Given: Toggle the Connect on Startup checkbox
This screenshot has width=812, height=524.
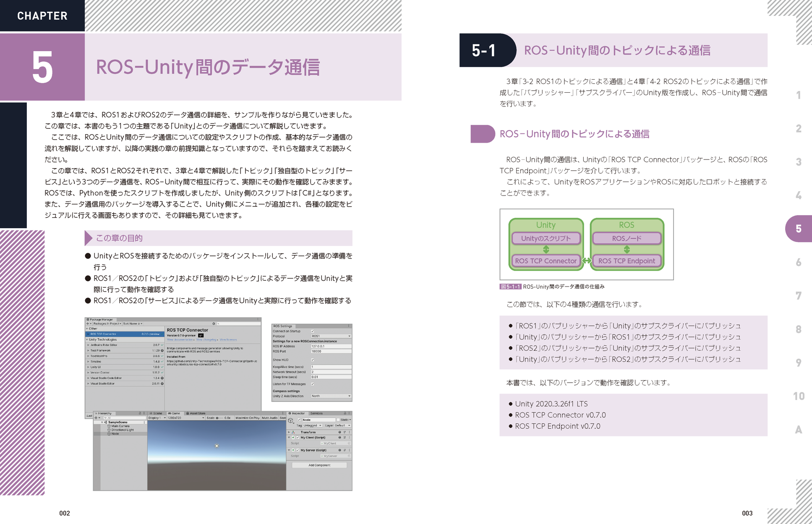Looking at the screenshot, I should [313, 331].
